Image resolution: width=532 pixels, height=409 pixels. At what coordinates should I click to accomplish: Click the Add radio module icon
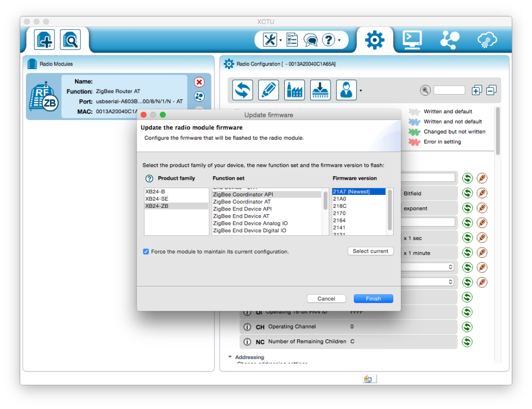(x=45, y=39)
